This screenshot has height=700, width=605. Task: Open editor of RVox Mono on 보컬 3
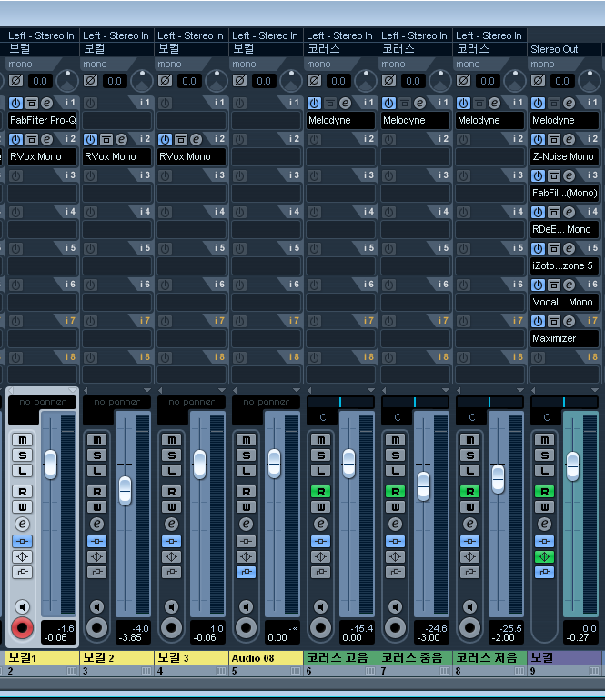197,139
